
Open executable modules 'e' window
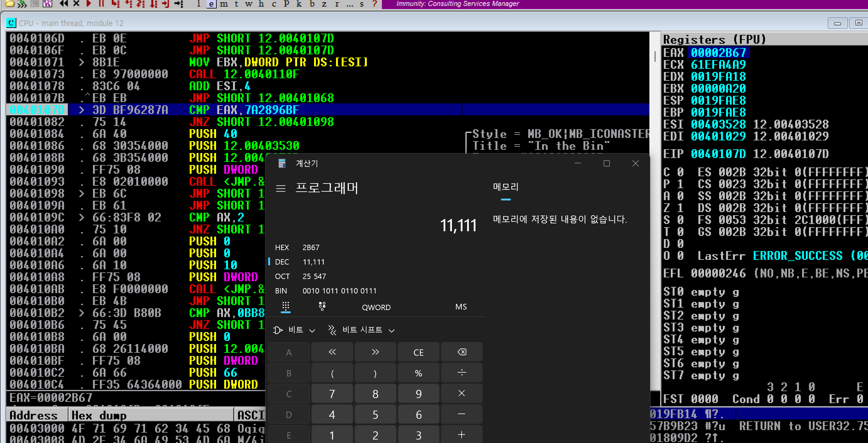[211, 4]
